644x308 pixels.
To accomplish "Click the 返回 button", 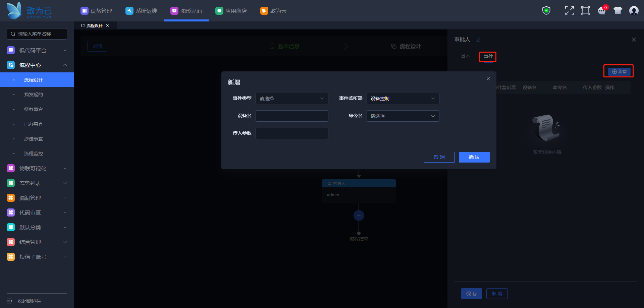I will [97, 46].
